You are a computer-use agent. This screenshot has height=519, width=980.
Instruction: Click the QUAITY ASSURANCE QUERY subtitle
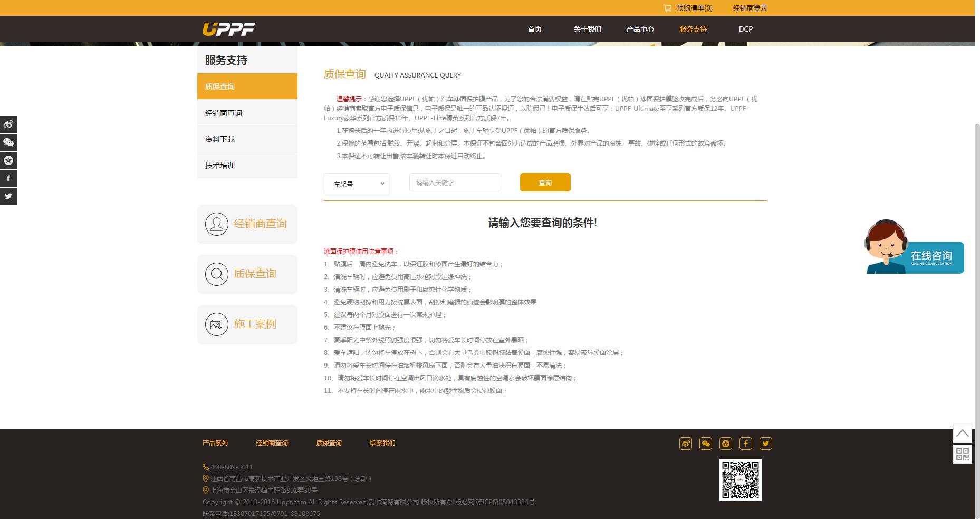(x=418, y=75)
